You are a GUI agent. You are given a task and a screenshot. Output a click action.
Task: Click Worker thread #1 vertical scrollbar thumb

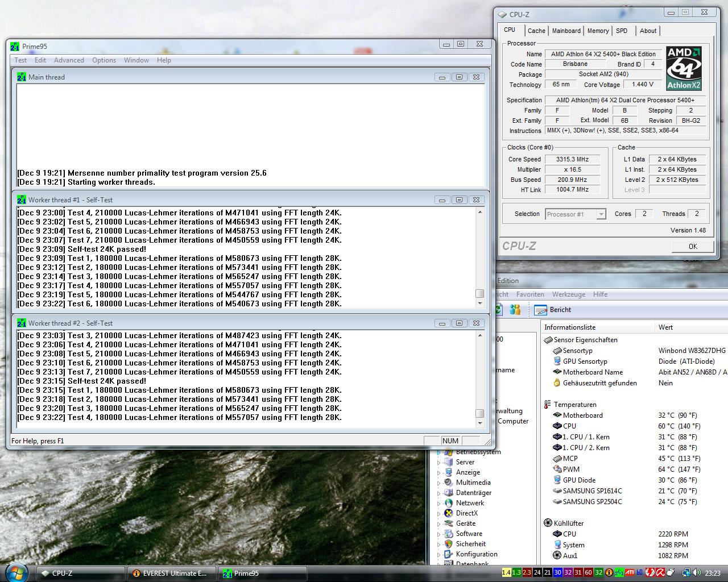(x=480, y=294)
